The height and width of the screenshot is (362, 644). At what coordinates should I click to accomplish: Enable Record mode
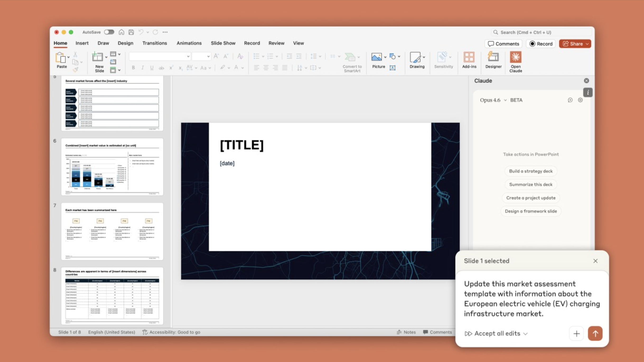point(540,44)
